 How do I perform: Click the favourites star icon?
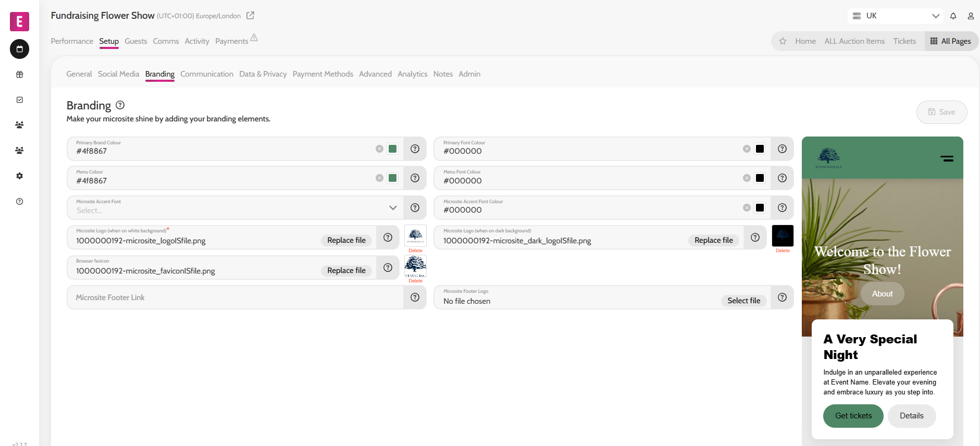pos(783,41)
